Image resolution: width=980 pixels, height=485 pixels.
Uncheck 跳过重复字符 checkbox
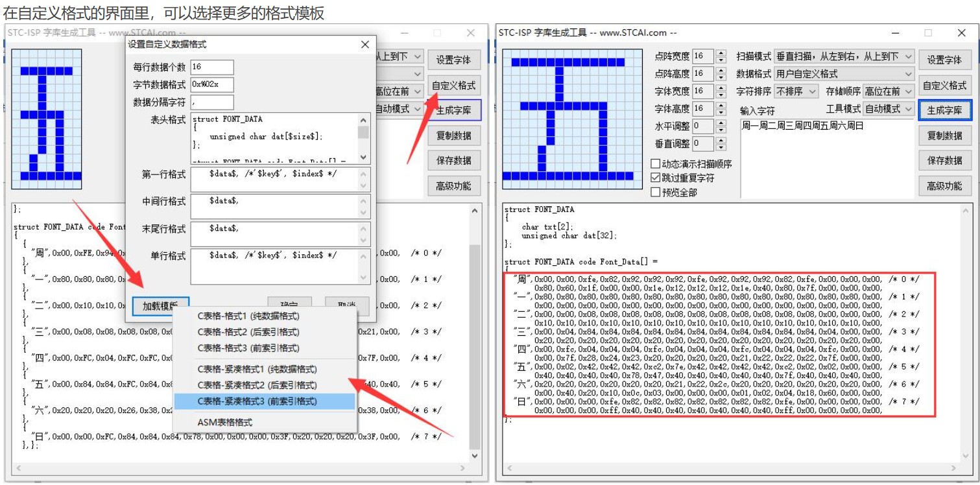click(655, 178)
